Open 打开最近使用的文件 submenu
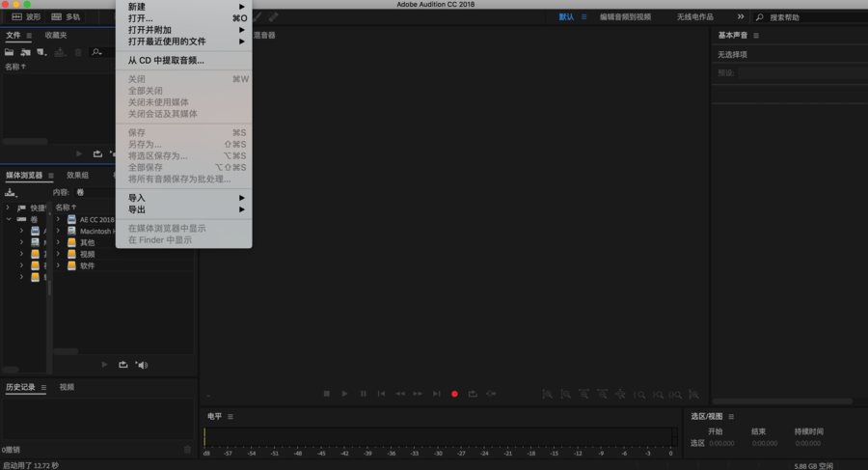This screenshot has height=470, width=868. 184,41
